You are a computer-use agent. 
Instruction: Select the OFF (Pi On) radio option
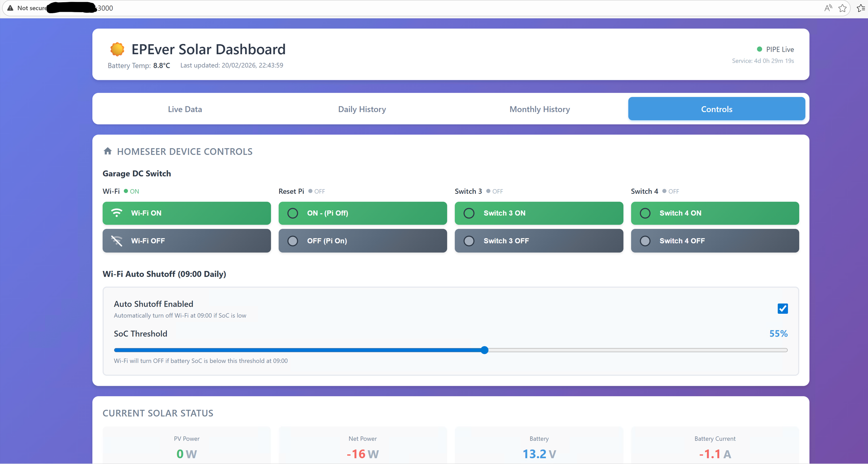pyautogui.click(x=363, y=241)
